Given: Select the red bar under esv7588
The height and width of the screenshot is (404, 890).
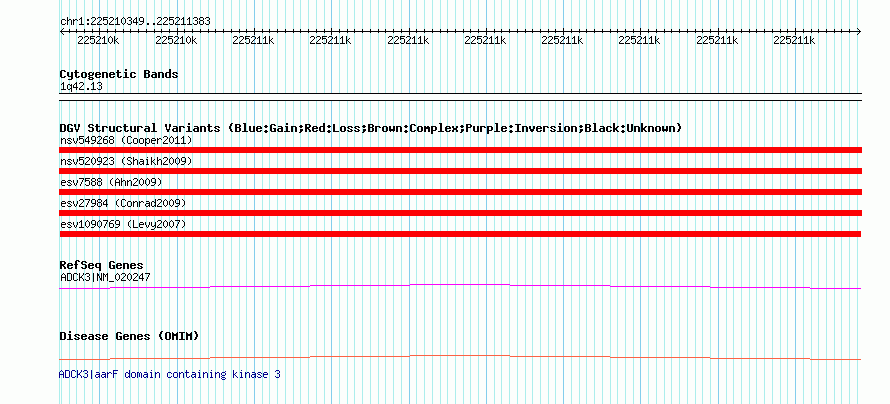Looking at the screenshot, I should coord(460,192).
